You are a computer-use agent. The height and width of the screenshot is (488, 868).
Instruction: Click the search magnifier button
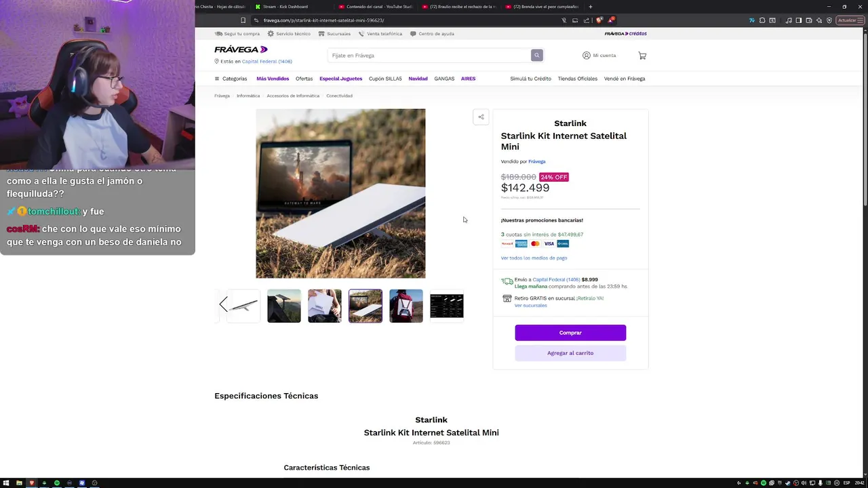536,56
